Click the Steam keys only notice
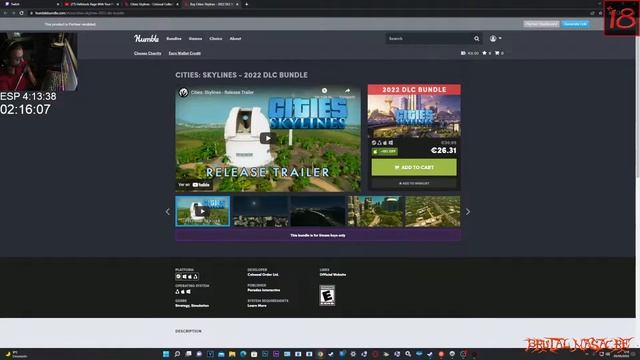 click(318, 235)
